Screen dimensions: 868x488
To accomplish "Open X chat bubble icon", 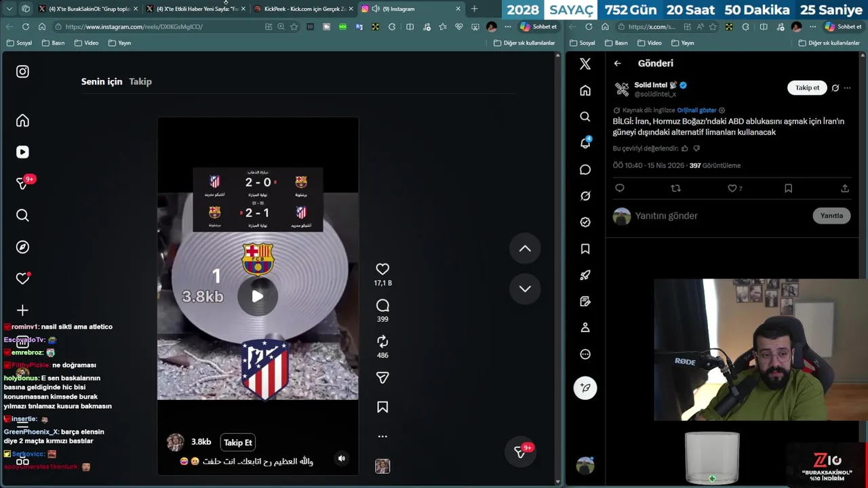I will coord(585,169).
